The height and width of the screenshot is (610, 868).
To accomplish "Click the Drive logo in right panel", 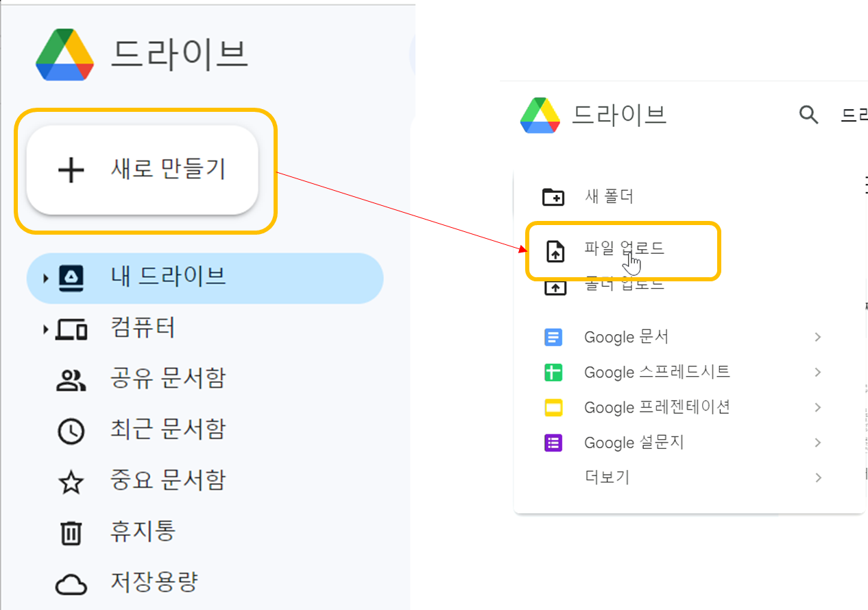I will coord(542,115).
